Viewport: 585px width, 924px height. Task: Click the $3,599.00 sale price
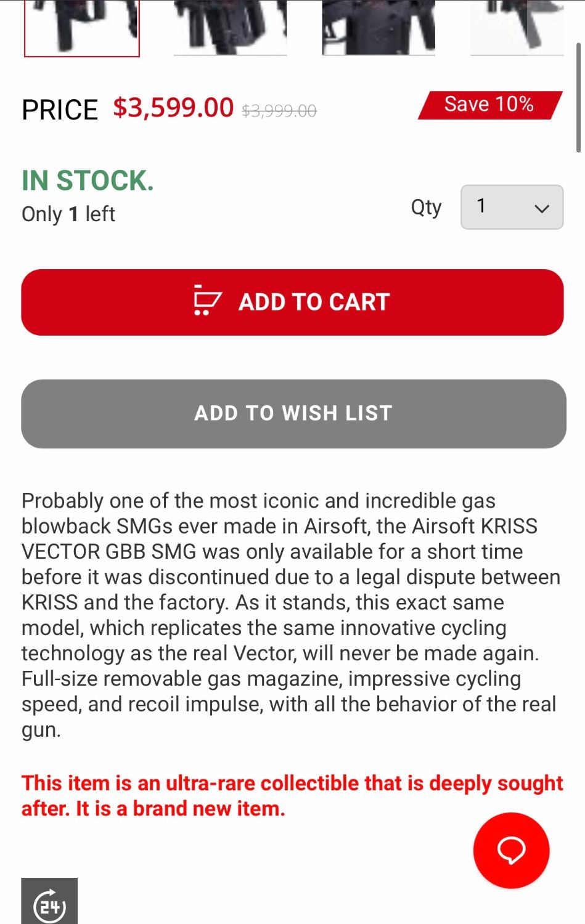173,108
